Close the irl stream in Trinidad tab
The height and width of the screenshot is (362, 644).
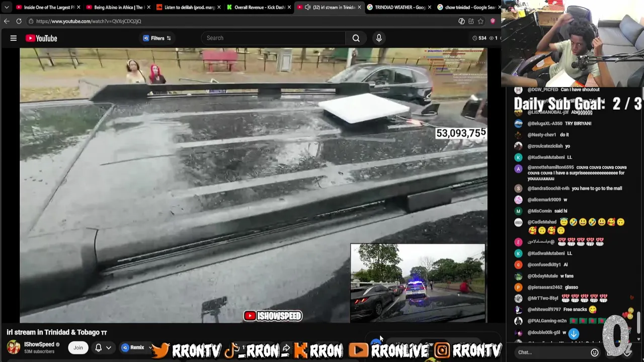(359, 7)
